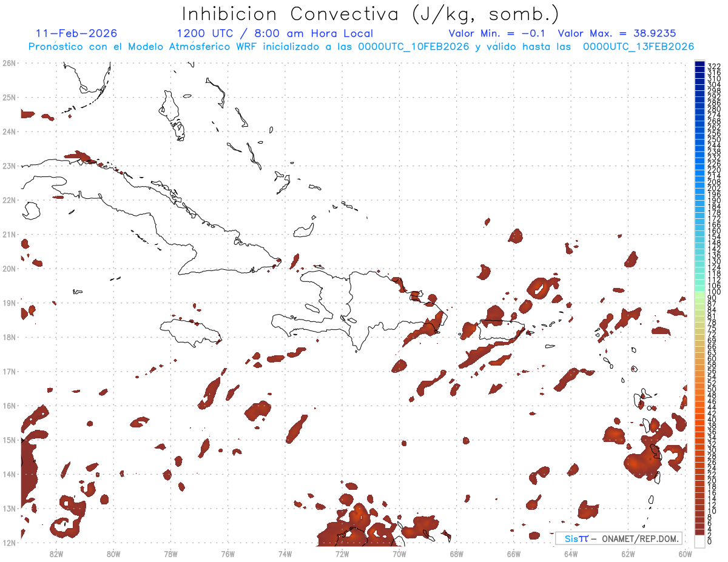Viewport: 728px width, 562px height.
Task: Click the '68W' longitude label
Action: [x=456, y=554]
